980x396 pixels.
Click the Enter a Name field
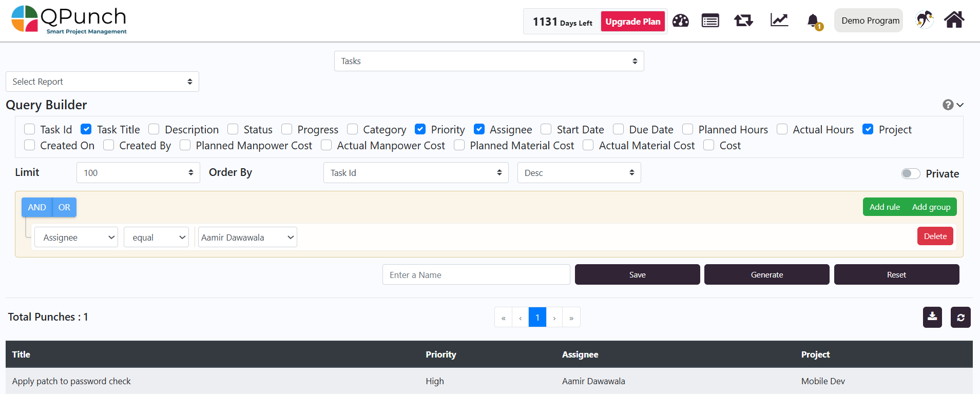[476, 274]
